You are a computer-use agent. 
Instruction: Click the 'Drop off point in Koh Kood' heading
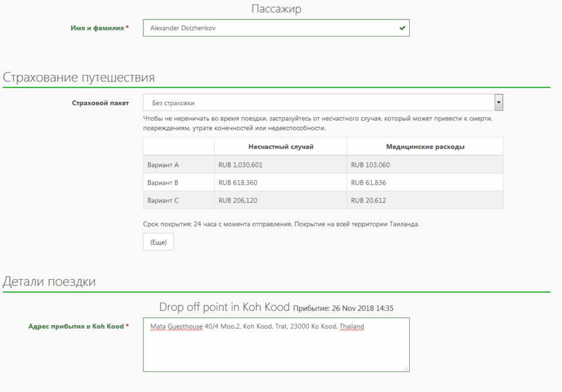pyautogui.click(x=224, y=307)
